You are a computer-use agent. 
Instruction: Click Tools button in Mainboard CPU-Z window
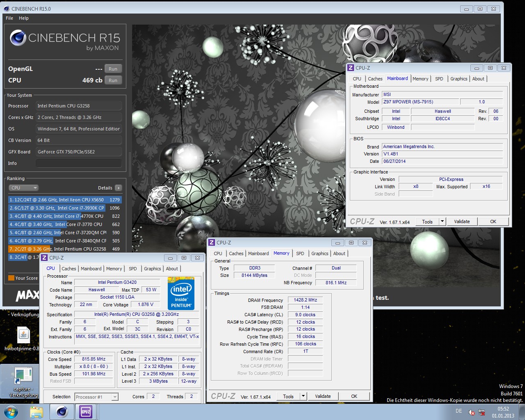click(427, 221)
